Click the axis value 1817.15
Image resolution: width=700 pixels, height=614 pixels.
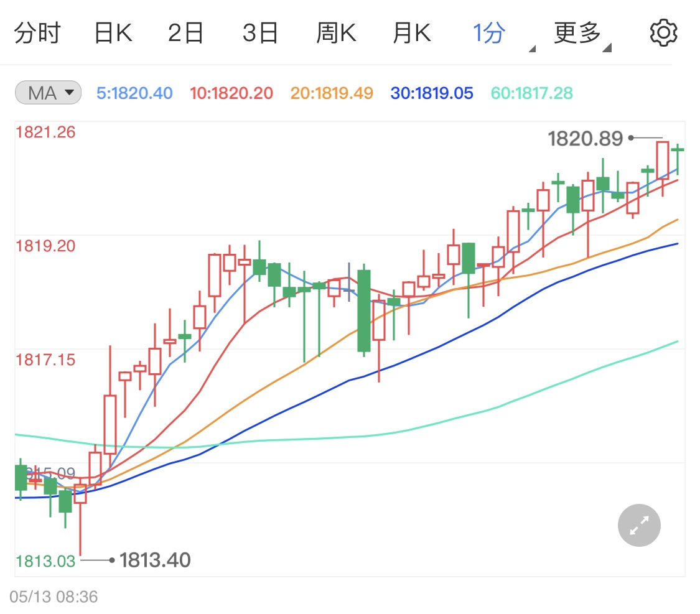pos(45,360)
